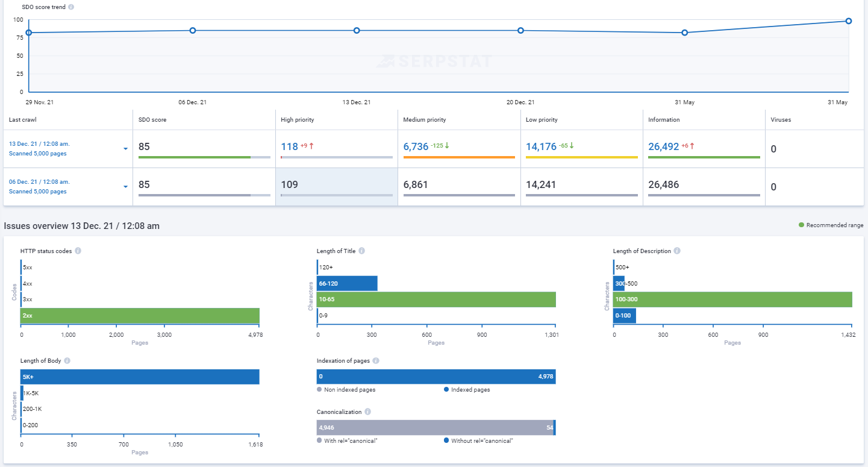The height and width of the screenshot is (467, 868).
Task: Open the Canonicalization info icon
Action: point(367,412)
